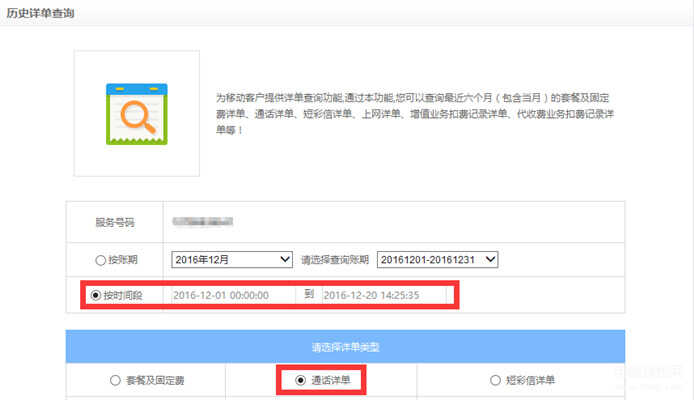The width and height of the screenshot is (694, 400).
Task: Select the 按时间段 radio button
Action: [96, 295]
